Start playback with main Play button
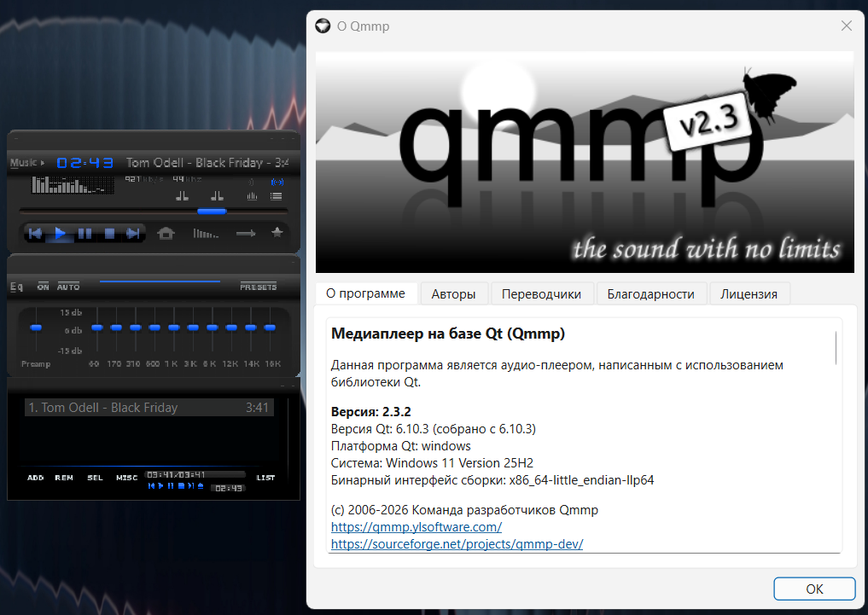 click(60, 234)
